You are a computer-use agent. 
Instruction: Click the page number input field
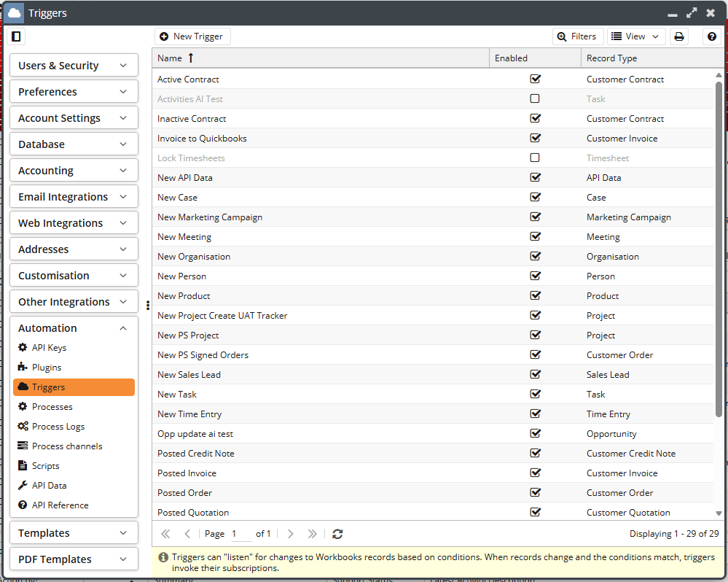240,534
